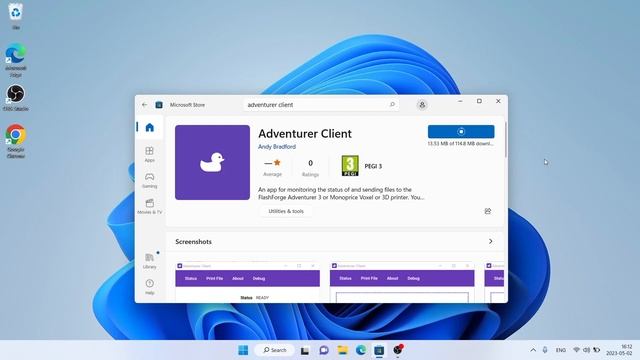Open the Utilities & tools category tag
This screenshot has height=360, width=640.
pos(286,211)
